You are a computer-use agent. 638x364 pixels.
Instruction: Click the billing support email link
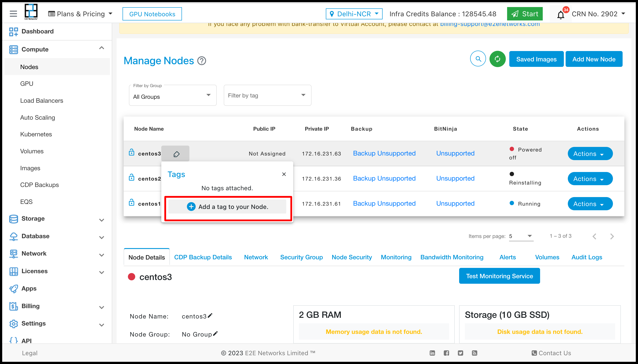click(490, 24)
